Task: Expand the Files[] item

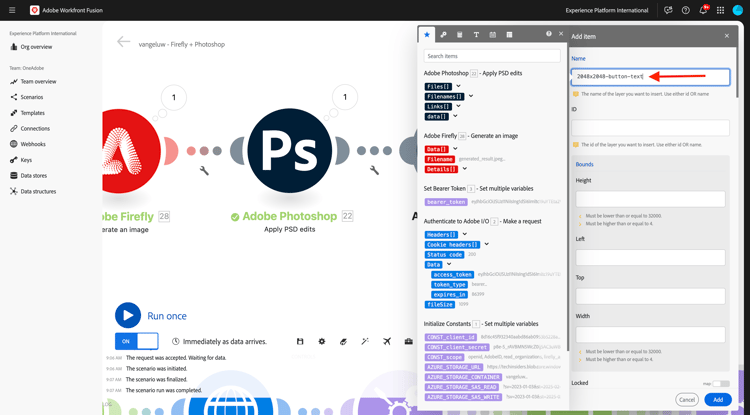Action: point(458,86)
